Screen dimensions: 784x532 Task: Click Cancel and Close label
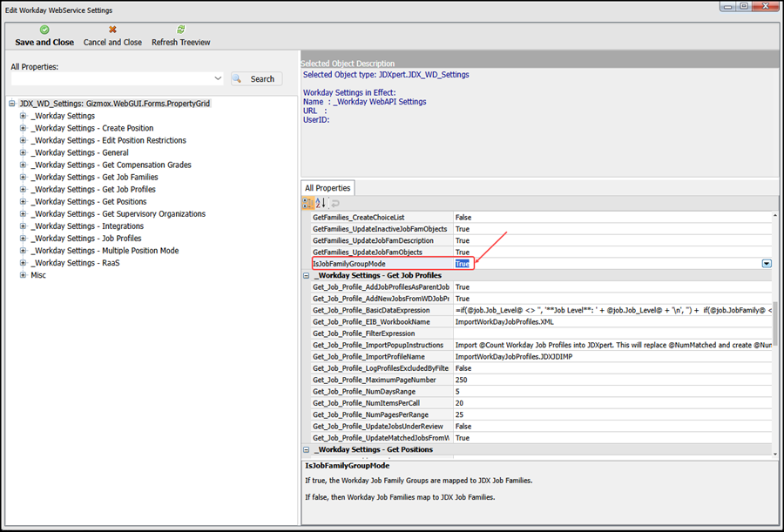(x=112, y=43)
